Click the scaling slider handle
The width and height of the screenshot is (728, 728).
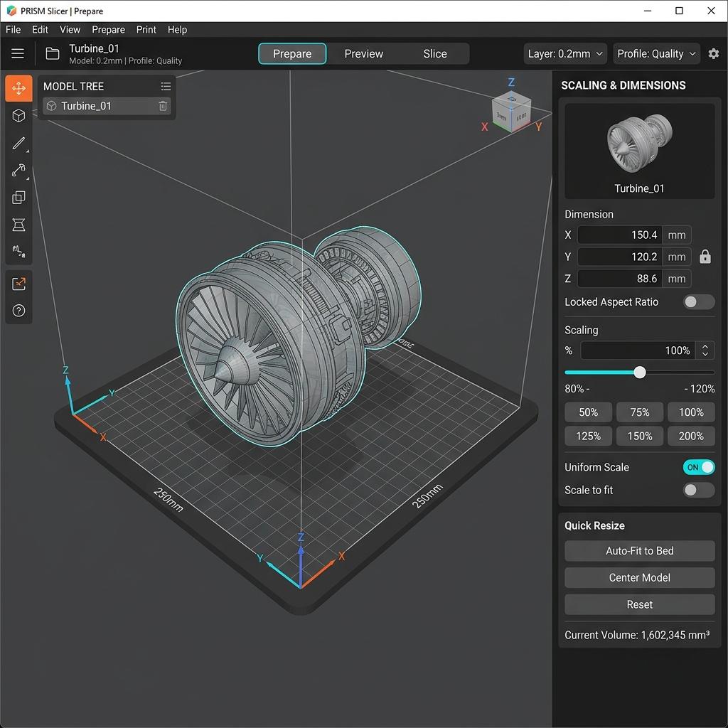[640, 373]
